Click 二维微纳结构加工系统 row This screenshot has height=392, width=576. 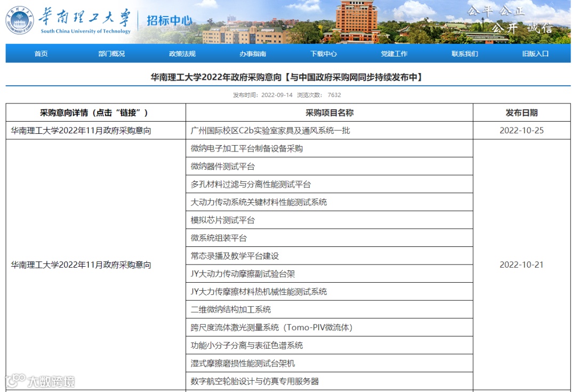pos(330,310)
